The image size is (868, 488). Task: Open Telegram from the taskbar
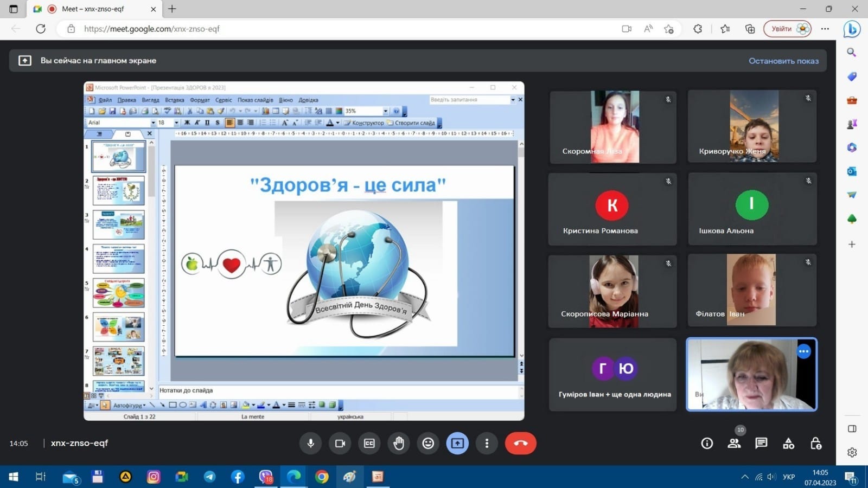pos(209,477)
